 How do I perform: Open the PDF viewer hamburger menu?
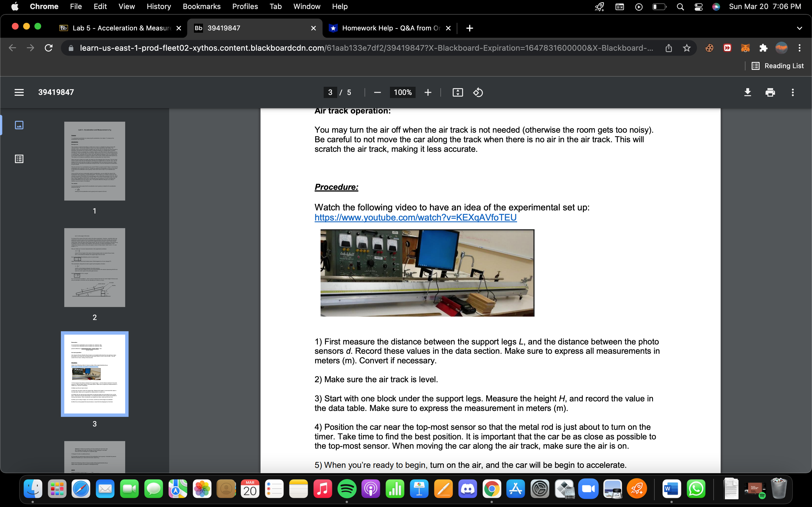pyautogui.click(x=19, y=92)
